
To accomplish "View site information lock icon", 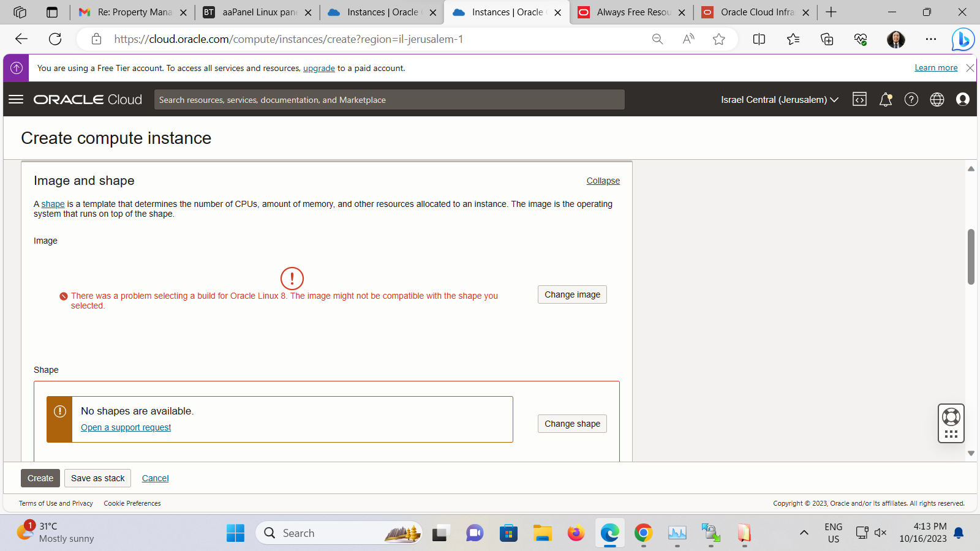I will (96, 39).
